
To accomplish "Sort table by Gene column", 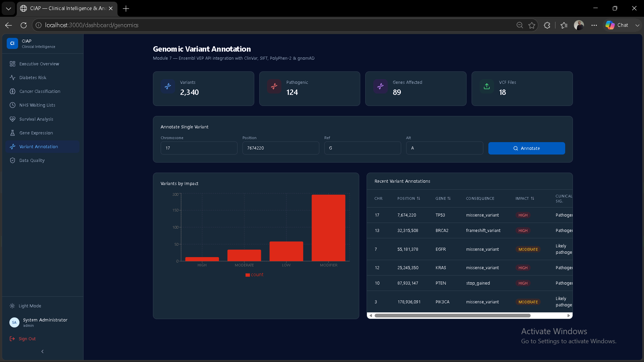I will click(x=443, y=198).
